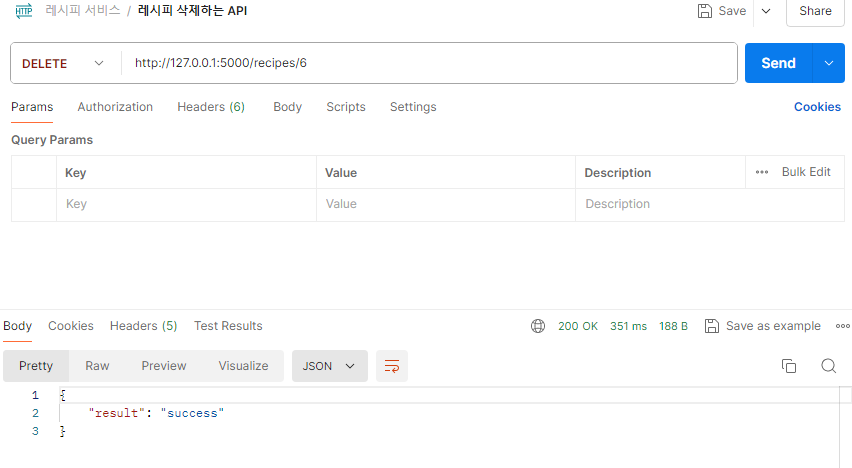Image resolution: width=852 pixels, height=468 pixels.
Task: Click the network globe icon
Action: (x=538, y=326)
